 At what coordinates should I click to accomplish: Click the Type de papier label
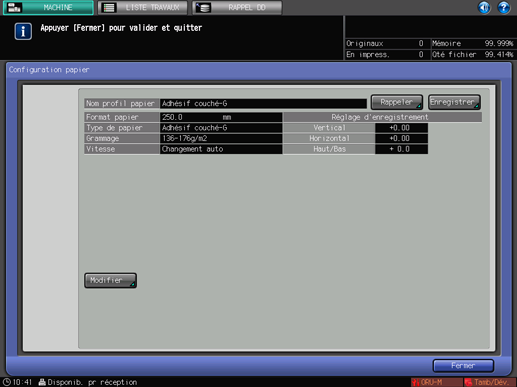(122, 128)
